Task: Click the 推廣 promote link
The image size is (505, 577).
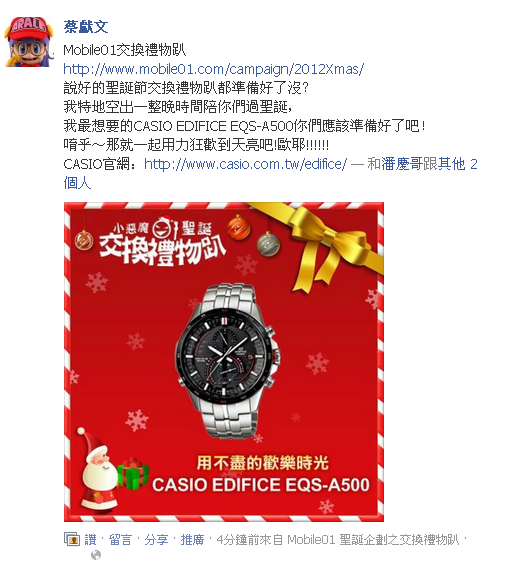Action: pyautogui.click(x=192, y=540)
